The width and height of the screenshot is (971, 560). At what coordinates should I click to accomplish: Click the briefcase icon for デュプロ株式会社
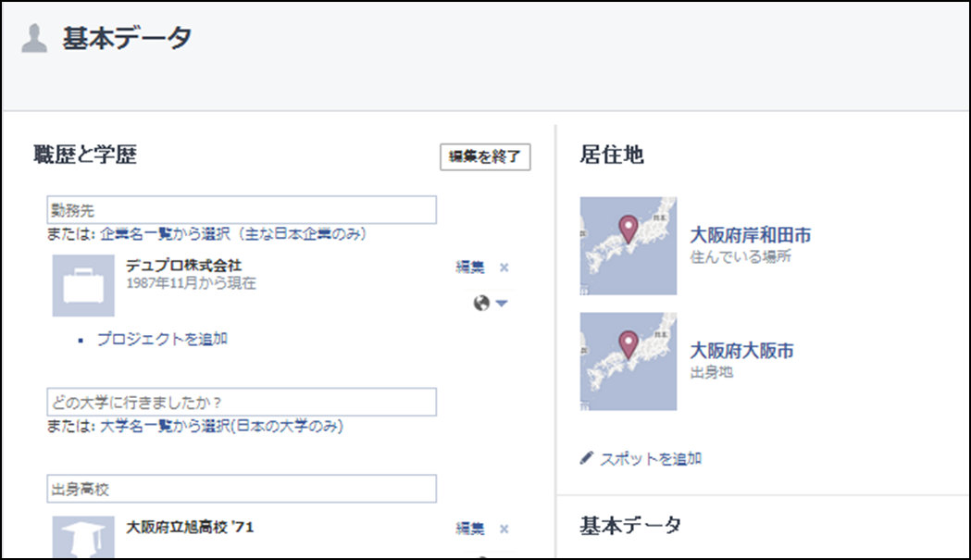click(x=83, y=286)
